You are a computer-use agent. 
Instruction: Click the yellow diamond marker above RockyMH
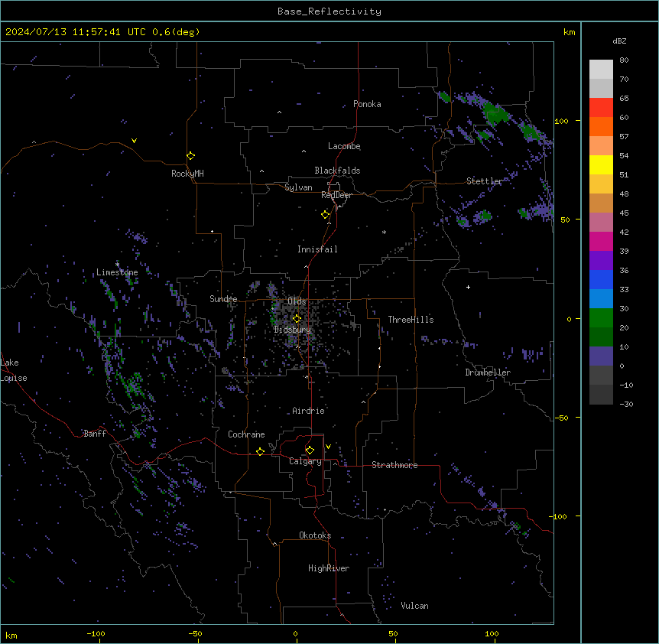(191, 156)
